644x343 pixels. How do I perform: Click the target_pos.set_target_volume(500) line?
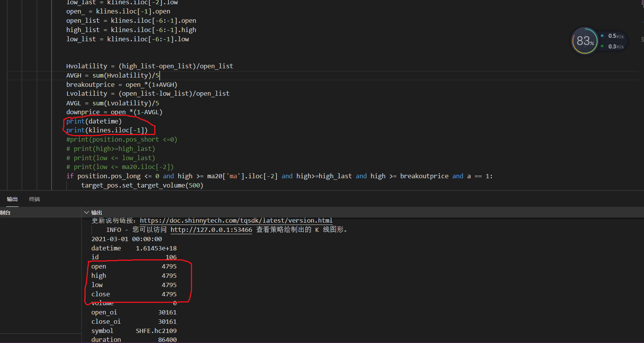click(142, 186)
